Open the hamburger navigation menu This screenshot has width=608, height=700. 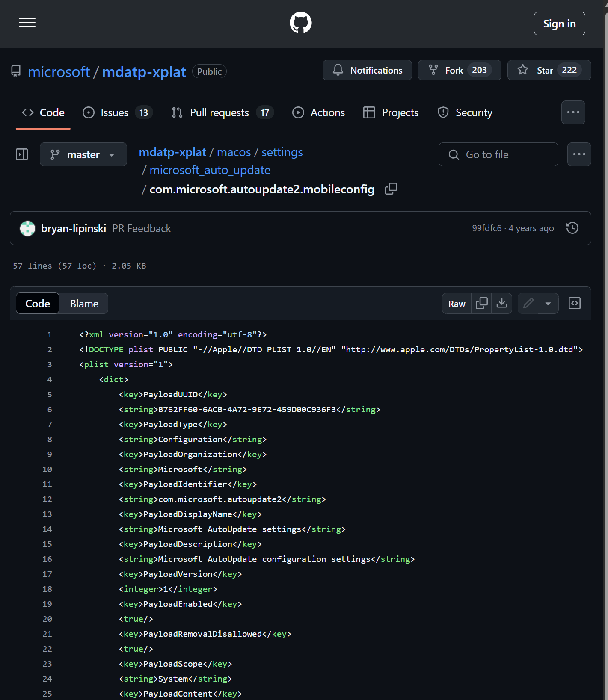[x=27, y=23]
